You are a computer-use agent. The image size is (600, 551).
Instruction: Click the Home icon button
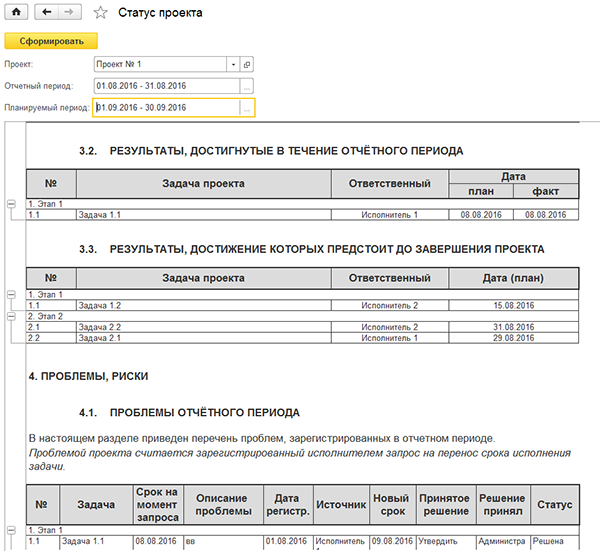tap(16, 13)
